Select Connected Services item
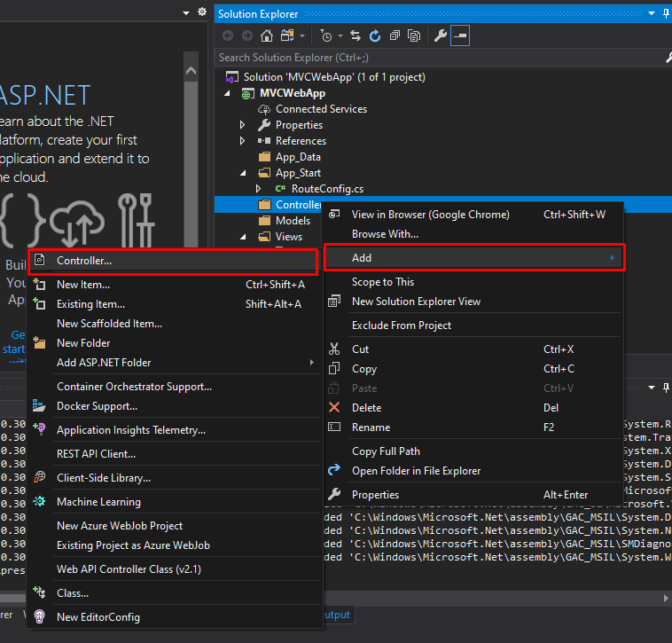672x643 pixels. 321,109
